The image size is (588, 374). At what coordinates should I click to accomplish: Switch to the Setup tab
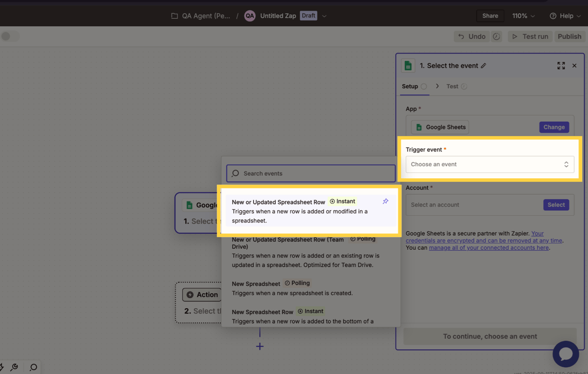(x=414, y=86)
